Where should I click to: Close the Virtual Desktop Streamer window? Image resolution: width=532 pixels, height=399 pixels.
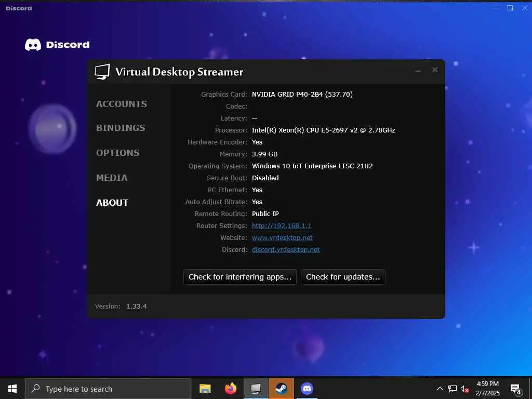pos(435,70)
